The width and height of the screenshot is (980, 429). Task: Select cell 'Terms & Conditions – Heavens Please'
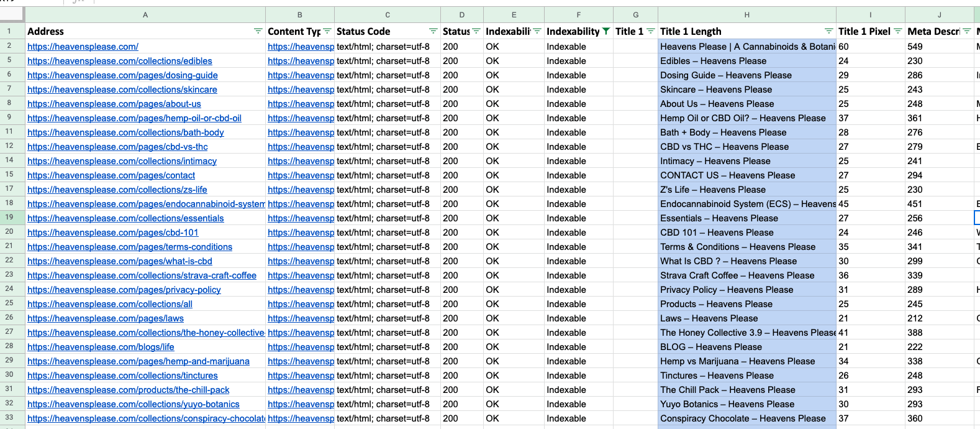pos(747,247)
